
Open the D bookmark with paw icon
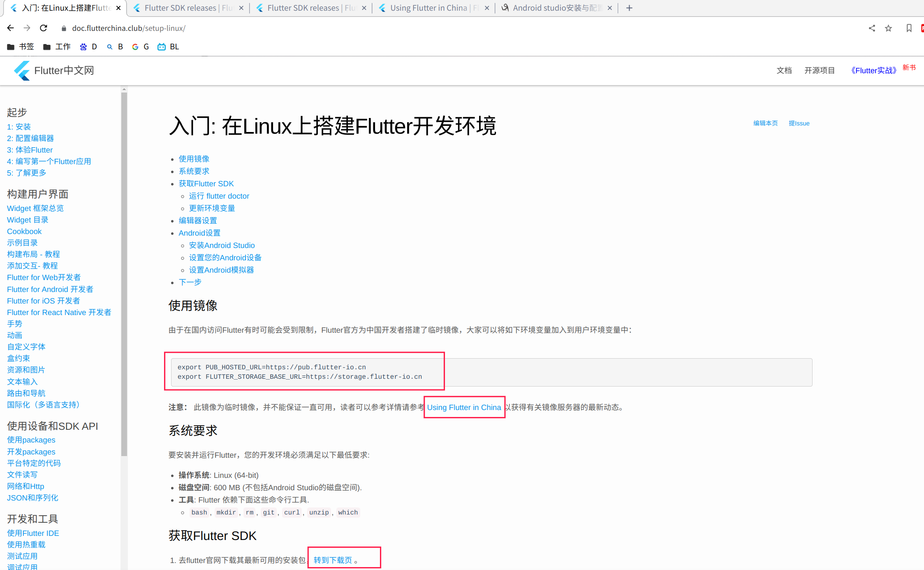click(x=88, y=46)
